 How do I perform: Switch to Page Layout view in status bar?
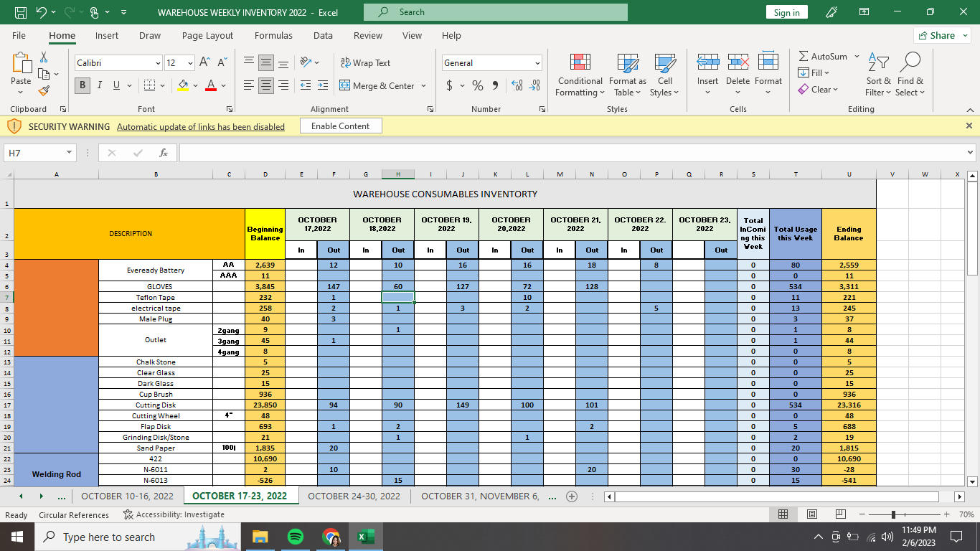coord(812,514)
